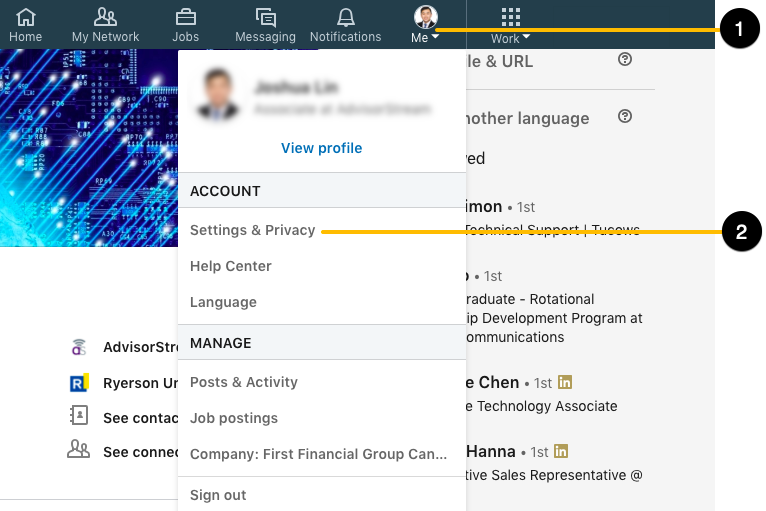Screen dimensions: 766x511
Task: Click blurred profile name in dropdown
Action: [296, 88]
